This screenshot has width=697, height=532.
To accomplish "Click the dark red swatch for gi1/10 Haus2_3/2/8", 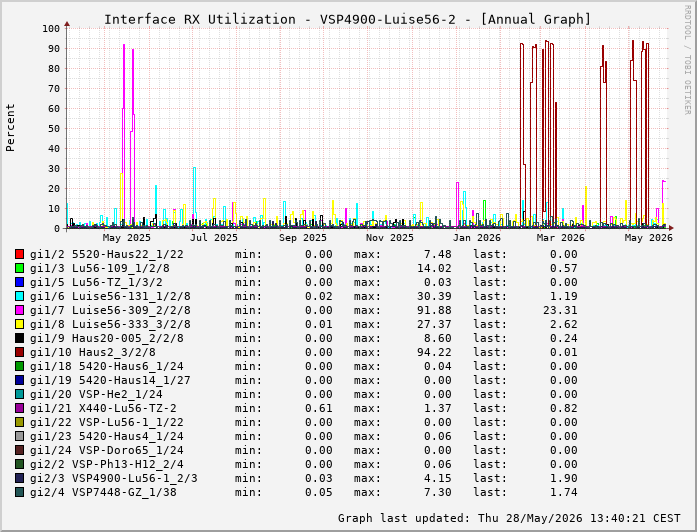I will pos(19,352).
